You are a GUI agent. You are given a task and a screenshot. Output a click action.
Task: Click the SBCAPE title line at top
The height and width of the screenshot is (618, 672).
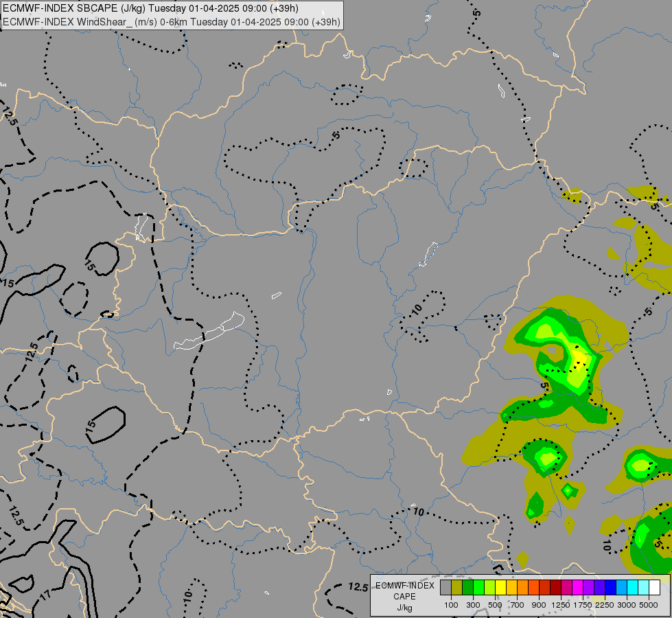(x=150, y=8)
